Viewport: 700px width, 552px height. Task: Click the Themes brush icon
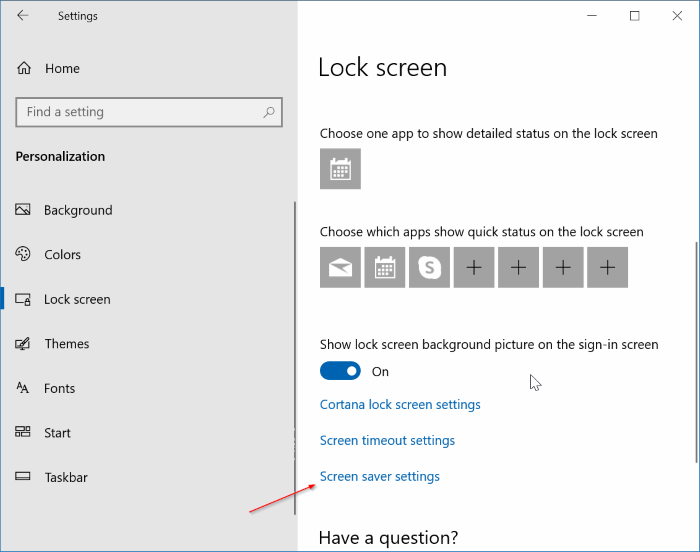click(x=23, y=343)
